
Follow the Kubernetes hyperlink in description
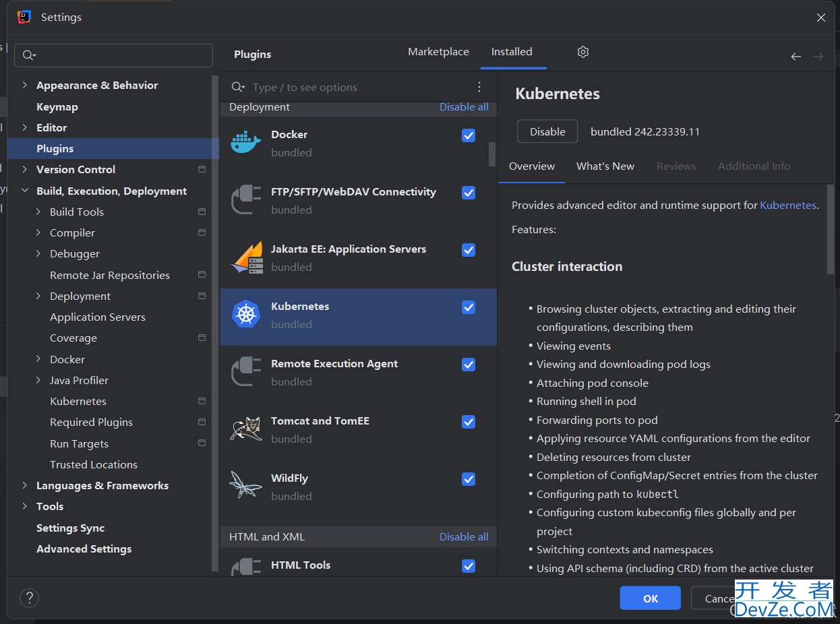click(x=788, y=206)
